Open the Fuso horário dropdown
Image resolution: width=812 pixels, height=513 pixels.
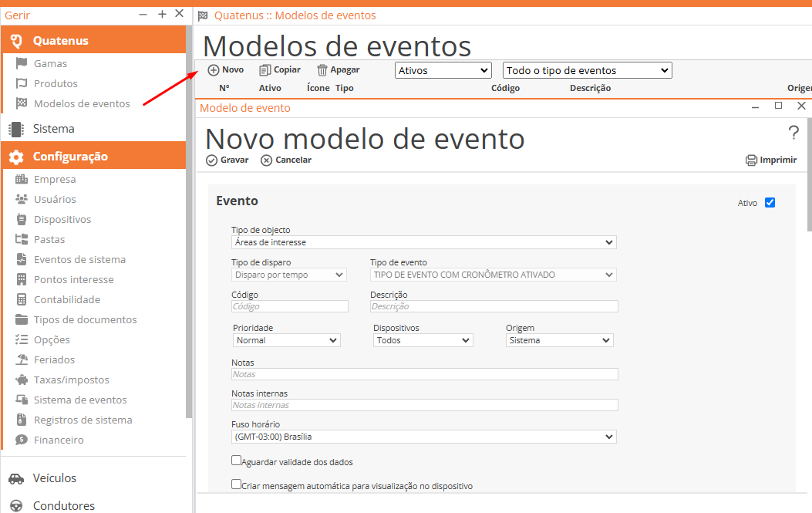pyautogui.click(x=423, y=437)
